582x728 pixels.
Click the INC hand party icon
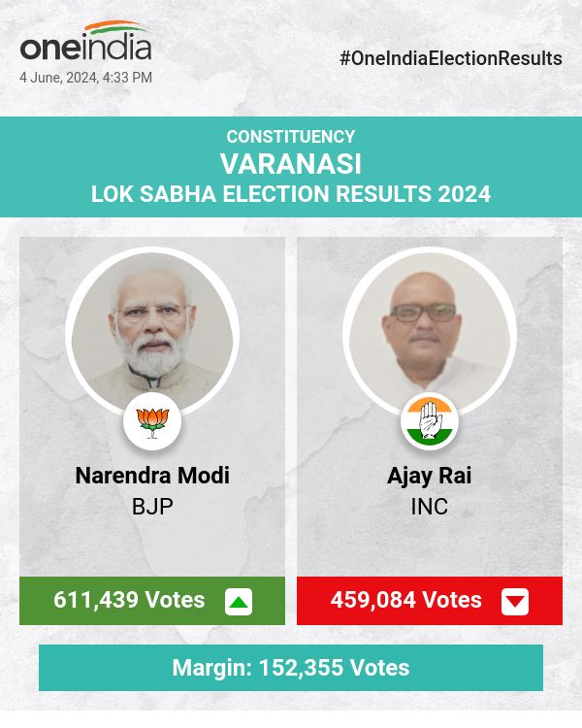coord(430,420)
